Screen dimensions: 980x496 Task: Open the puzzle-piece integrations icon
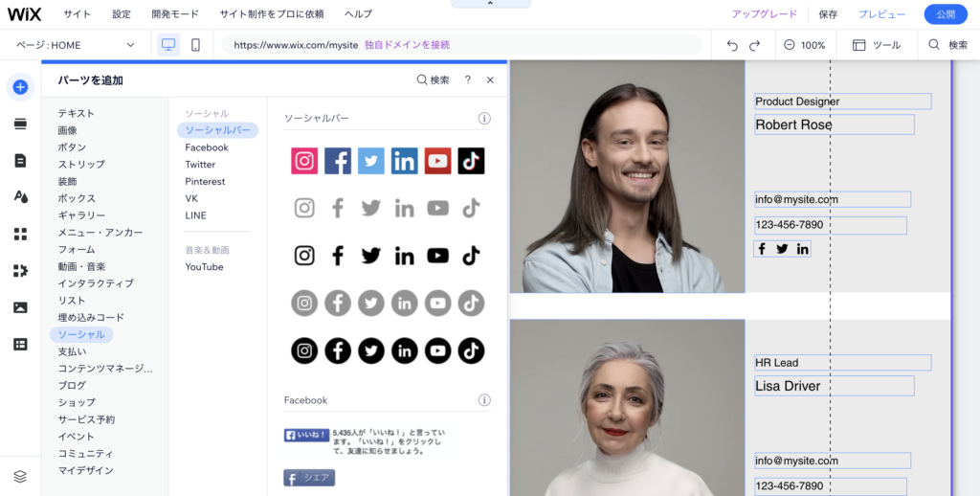[20, 271]
